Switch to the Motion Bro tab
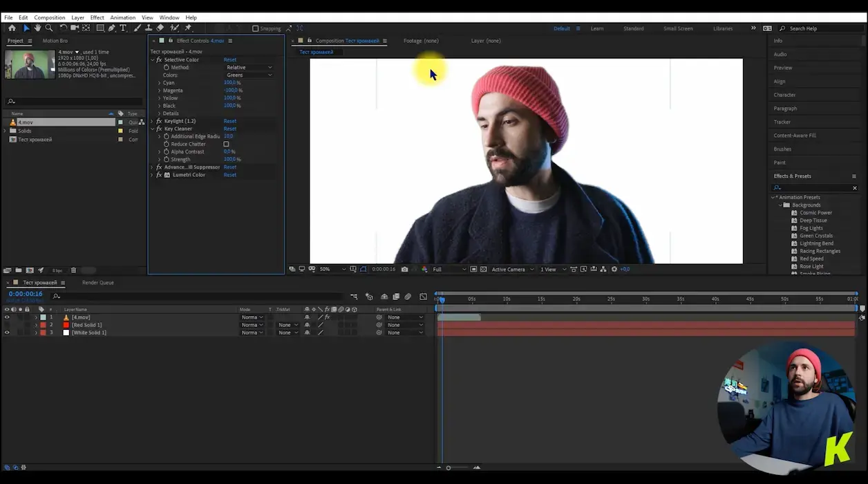868x484 pixels. (x=55, y=41)
